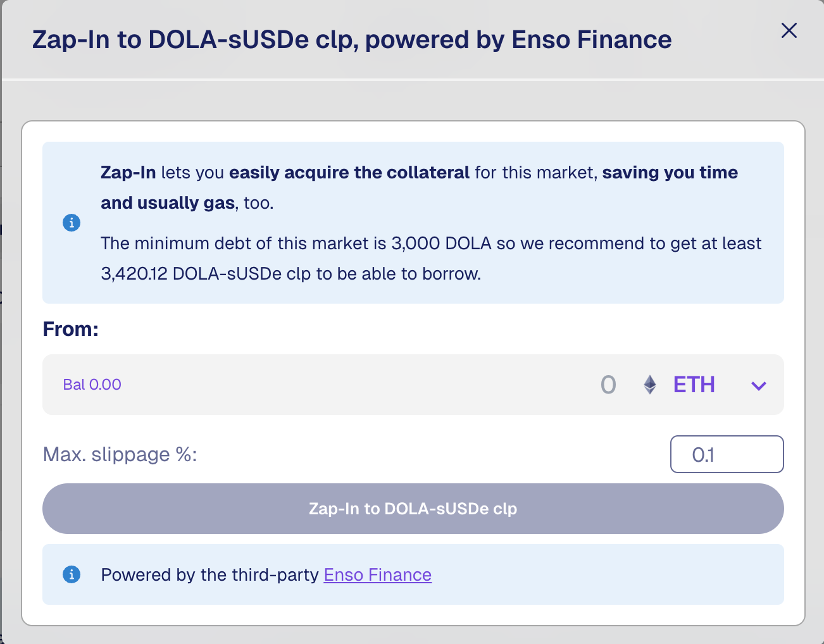This screenshot has width=824, height=644.
Task: Click the Max. slippage % label
Action: click(x=120, y=454)
